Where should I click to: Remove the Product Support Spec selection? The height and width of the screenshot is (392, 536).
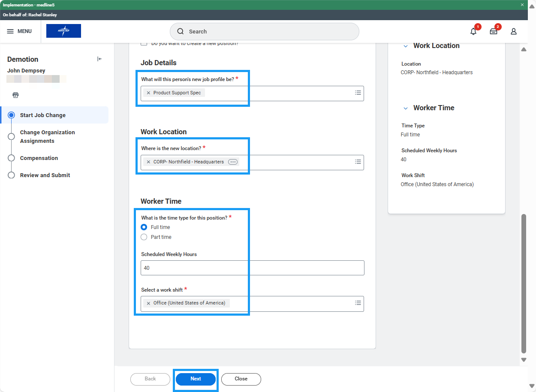coord(148,93)
